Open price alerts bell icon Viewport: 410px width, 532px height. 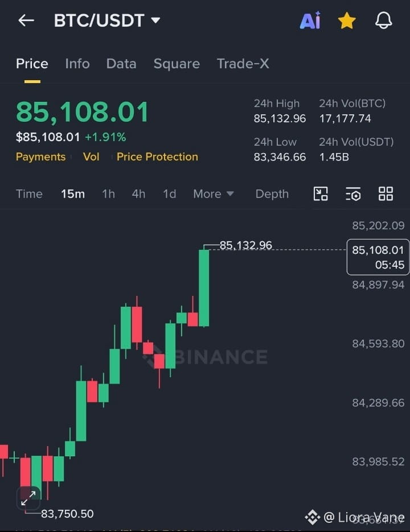pyautogui.click(x=383, y=20)
